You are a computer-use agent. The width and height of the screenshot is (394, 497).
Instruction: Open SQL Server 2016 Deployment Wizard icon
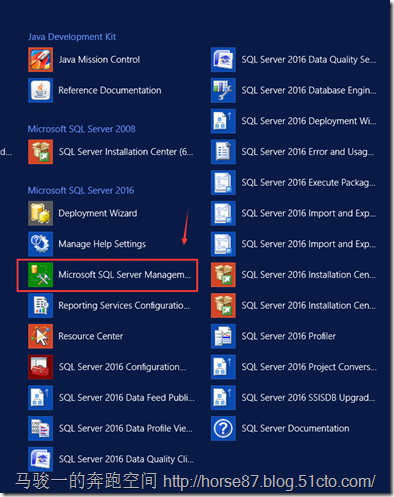click(223, 121)
